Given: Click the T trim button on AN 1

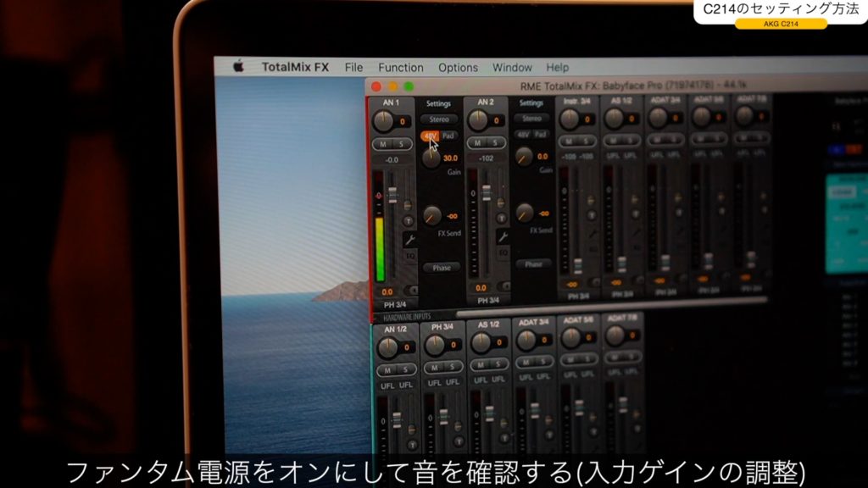Looking at the screenshot, I should (409, 221).
